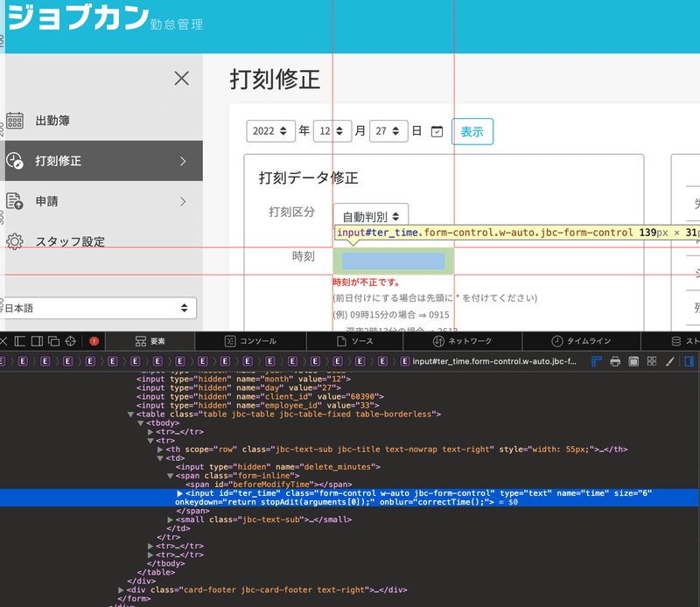The image size is (700, 607).
Task: Select the hidden input delete_minutes line
Action: click(x=277, y=467)
